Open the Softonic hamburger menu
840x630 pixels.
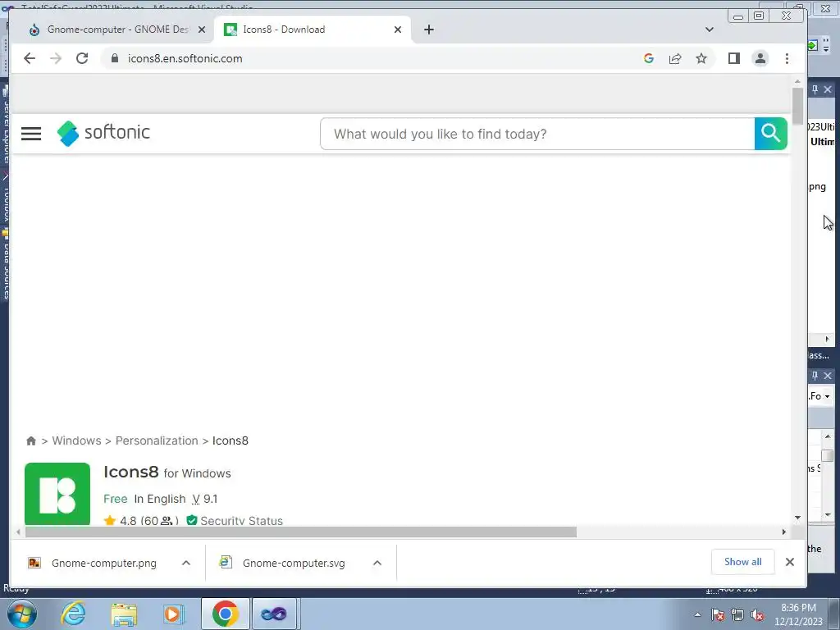point(31,134)
